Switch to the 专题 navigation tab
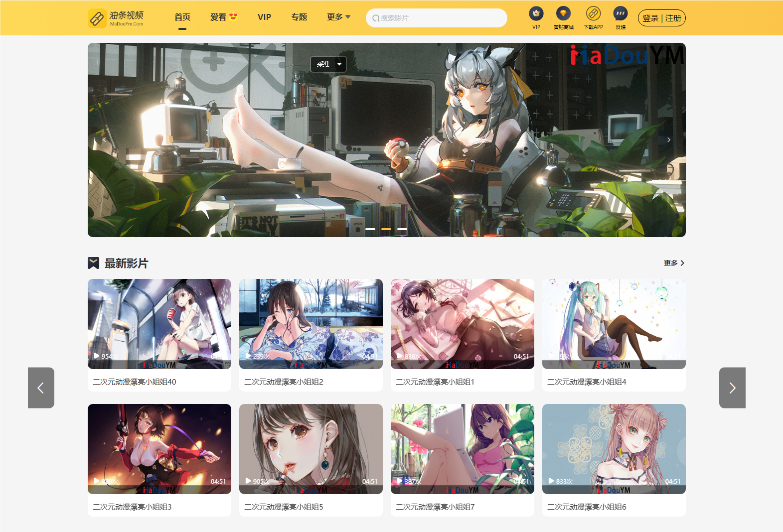Viewport: 783px width, 532px height. [299, 17]
